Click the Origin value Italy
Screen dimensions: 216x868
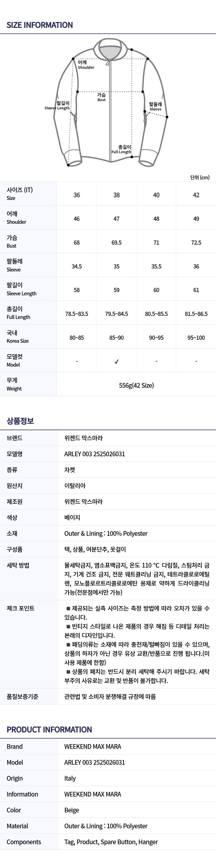70,778
